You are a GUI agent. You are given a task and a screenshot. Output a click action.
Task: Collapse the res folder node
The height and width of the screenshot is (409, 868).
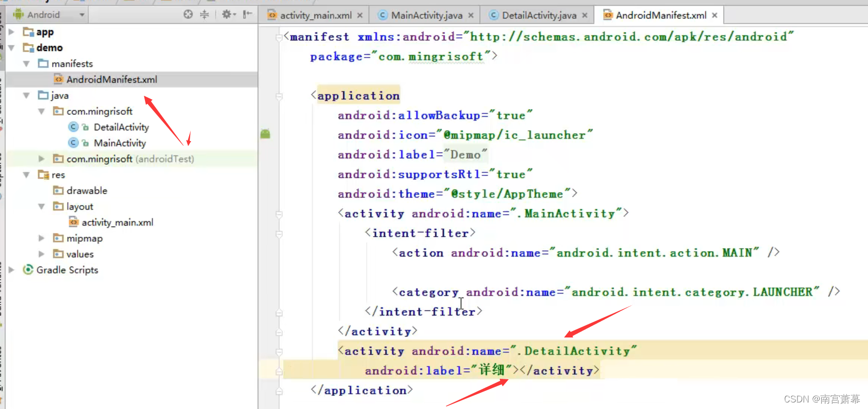pos(26,175)
